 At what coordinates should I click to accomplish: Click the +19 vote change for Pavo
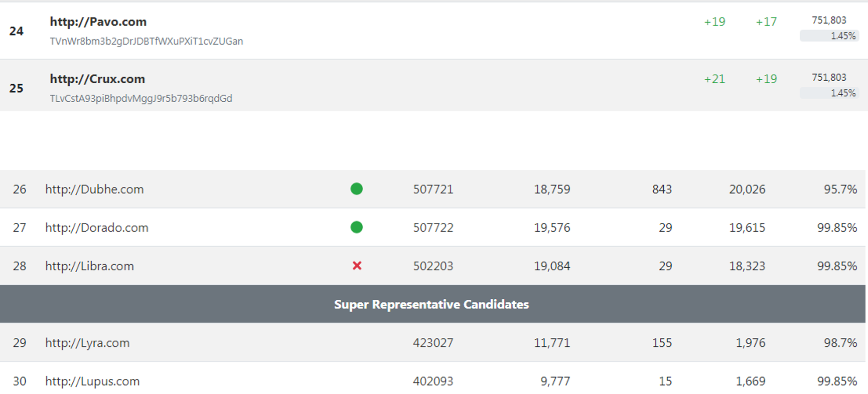click(714, 22)
